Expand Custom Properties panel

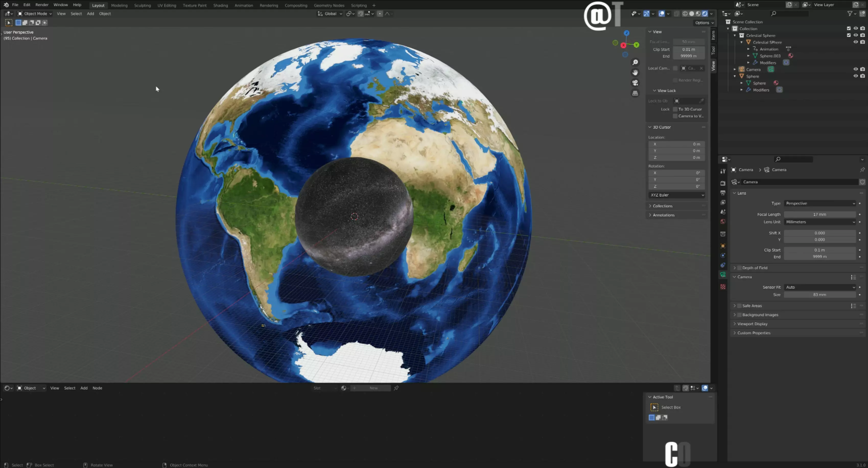754,333
